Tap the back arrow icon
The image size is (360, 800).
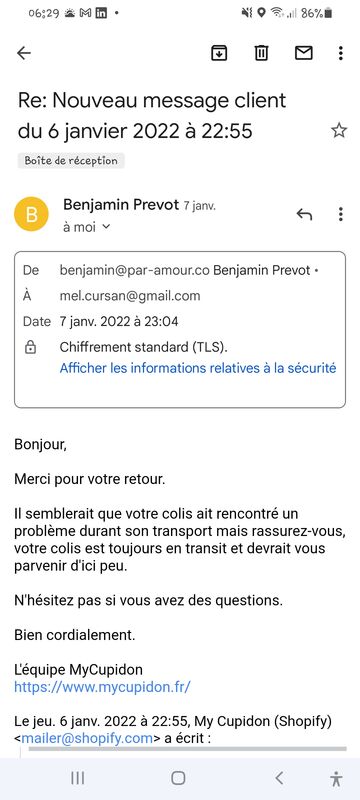point(24,53)
